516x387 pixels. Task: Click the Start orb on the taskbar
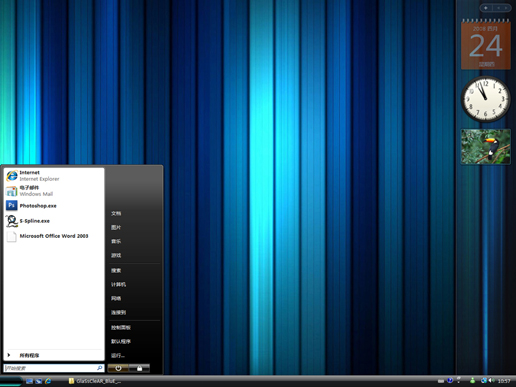click(11, 381)
